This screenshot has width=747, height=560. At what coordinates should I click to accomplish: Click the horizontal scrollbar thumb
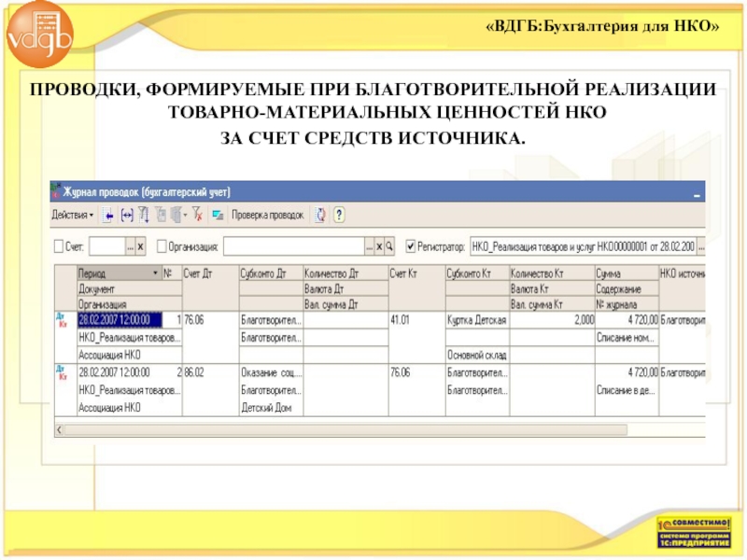345,430
